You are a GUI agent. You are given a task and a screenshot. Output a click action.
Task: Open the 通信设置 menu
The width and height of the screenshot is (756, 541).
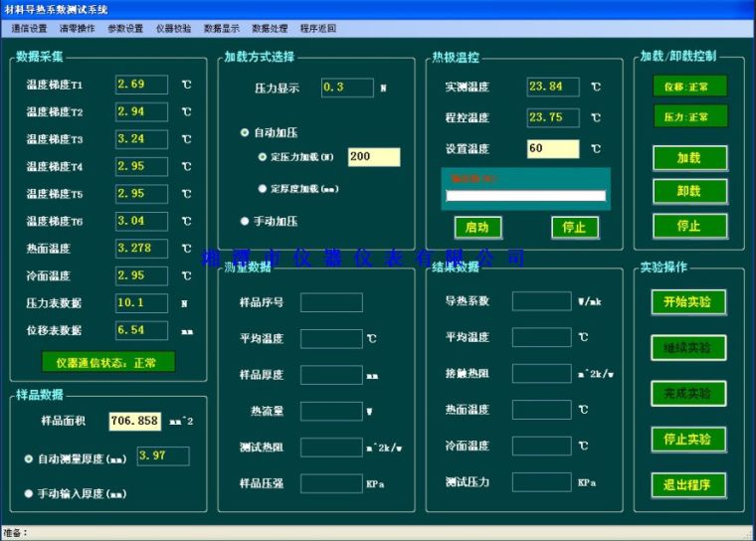30,29
